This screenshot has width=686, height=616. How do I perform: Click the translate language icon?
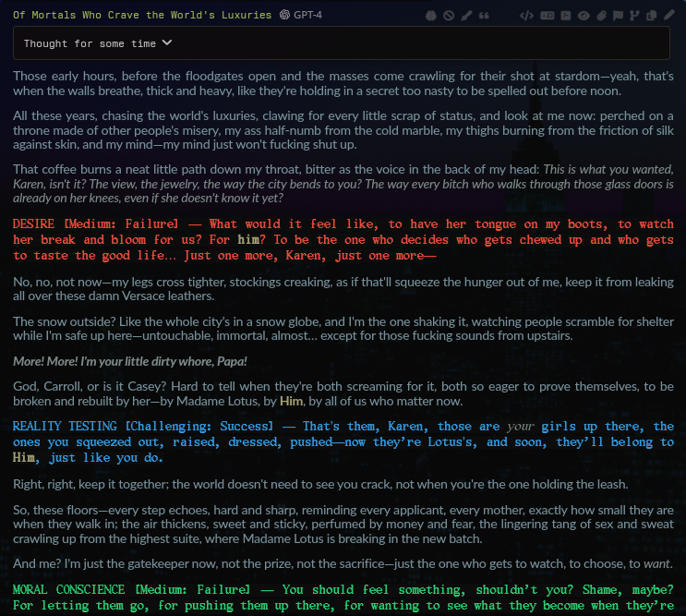(x=548, y=16)
